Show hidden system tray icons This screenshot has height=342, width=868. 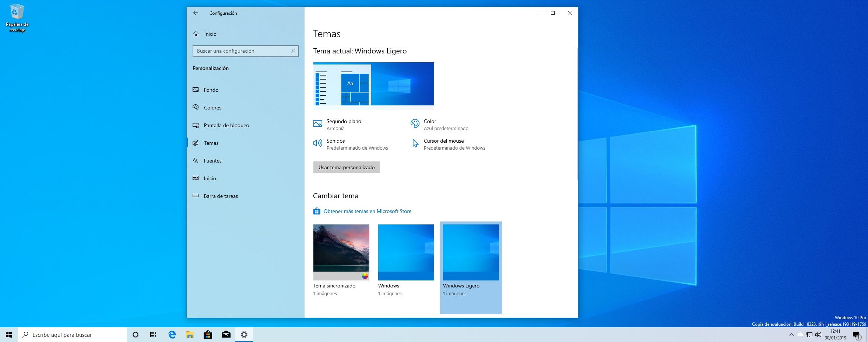pos(791,335)
